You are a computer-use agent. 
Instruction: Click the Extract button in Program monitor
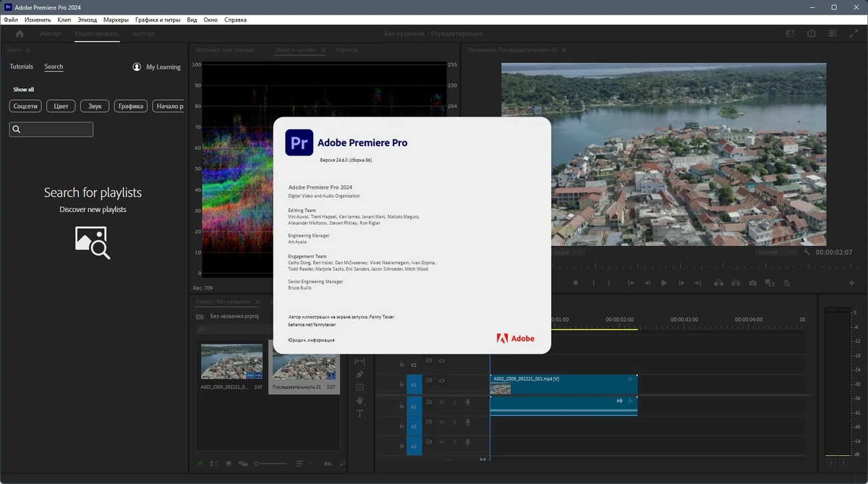[x=736, y=283]
